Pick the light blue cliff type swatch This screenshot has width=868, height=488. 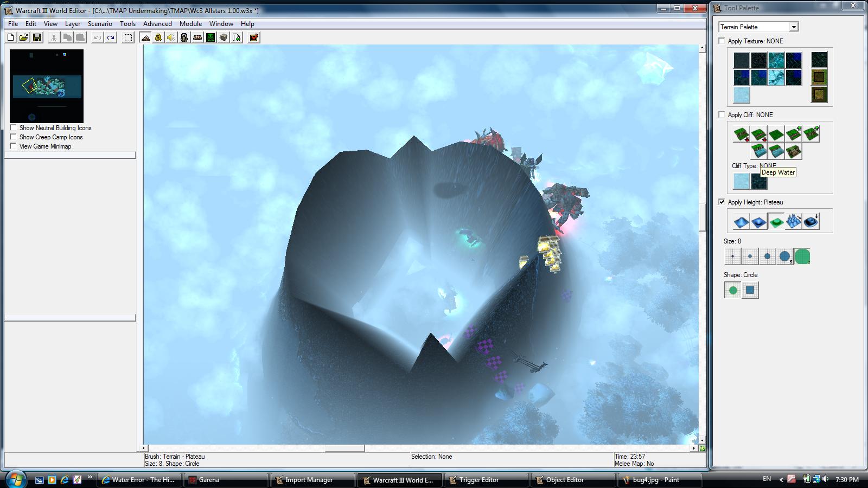[x=741, y=181]
